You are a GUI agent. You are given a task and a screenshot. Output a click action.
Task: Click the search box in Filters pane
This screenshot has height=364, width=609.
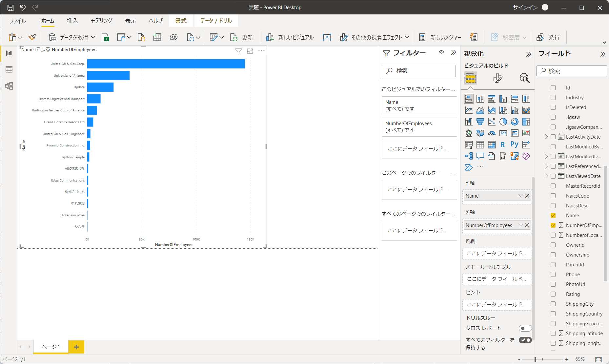point(418,71)
